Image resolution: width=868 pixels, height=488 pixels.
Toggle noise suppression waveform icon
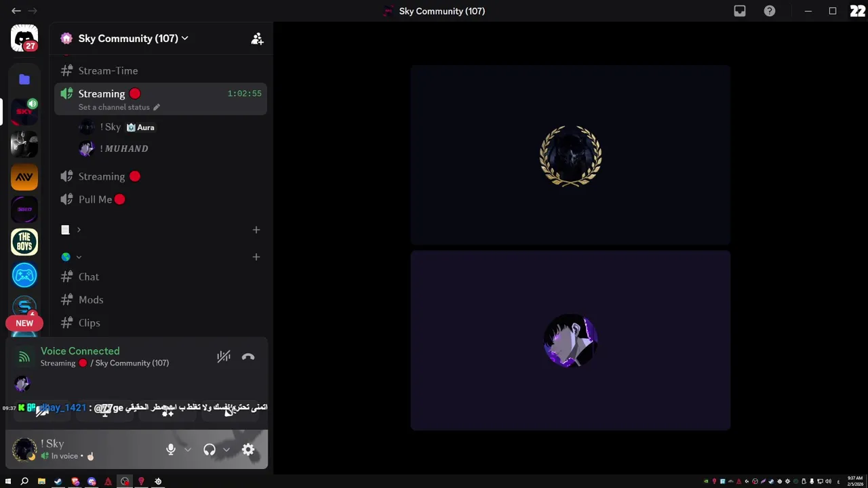coord(224,357)
